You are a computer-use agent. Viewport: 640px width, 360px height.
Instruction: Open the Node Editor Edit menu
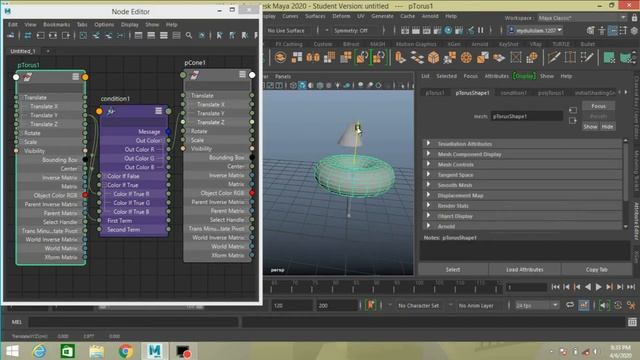click(x=13, y=24)
